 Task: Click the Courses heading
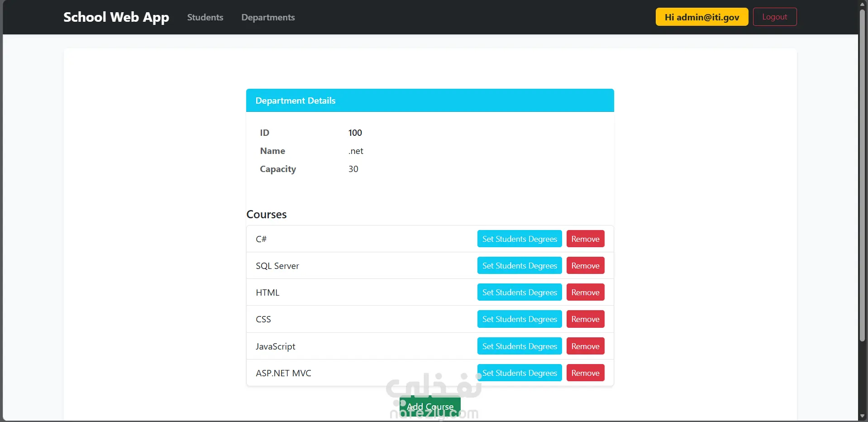267,214
